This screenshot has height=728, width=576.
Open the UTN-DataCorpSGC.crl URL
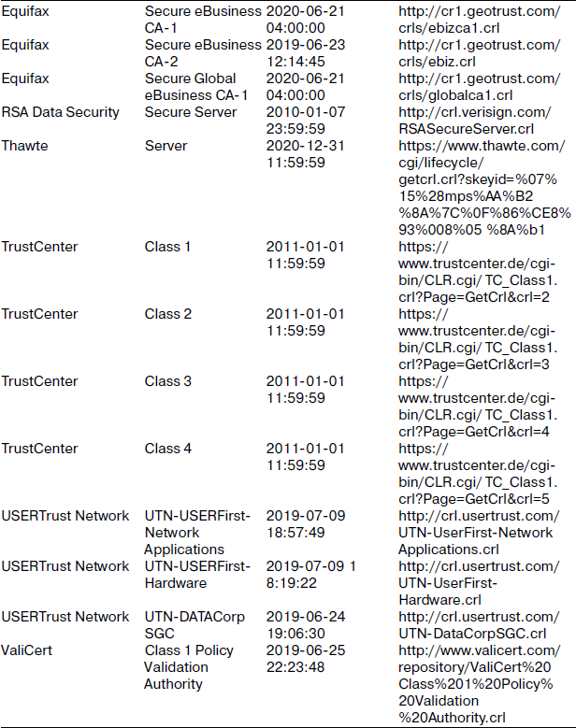[479, 625]
